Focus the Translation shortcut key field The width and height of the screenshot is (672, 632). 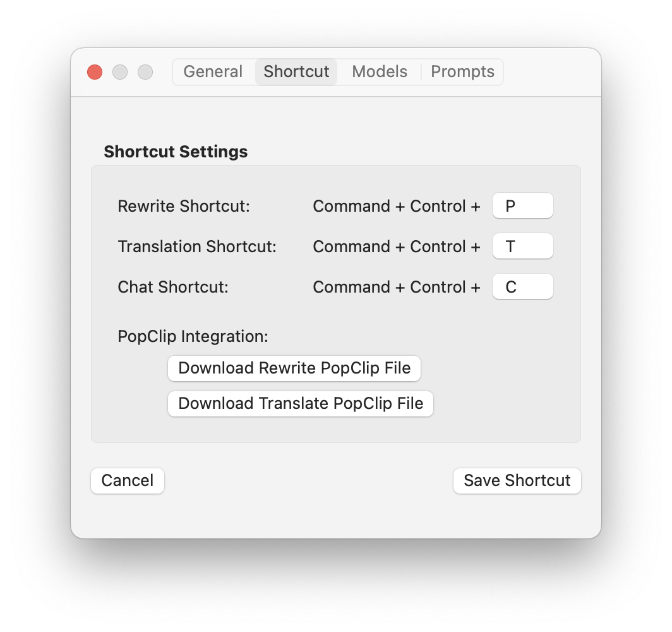(522, 246)
